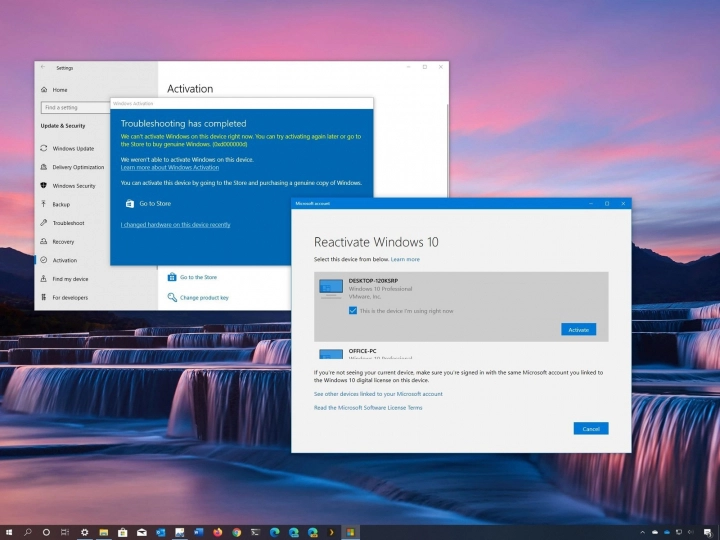Open Settings gear icon on taskbar
This screenshot has height=540, width=720.
coord(84,532)
